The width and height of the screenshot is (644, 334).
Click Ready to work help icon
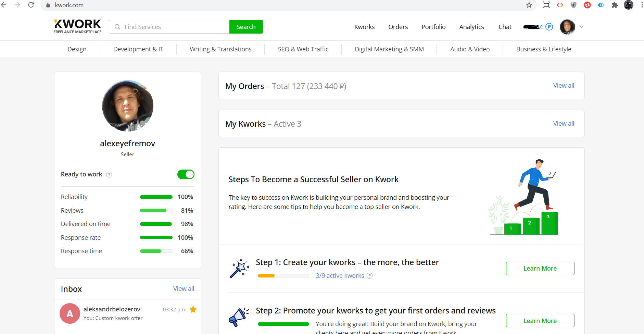point(109,174)
